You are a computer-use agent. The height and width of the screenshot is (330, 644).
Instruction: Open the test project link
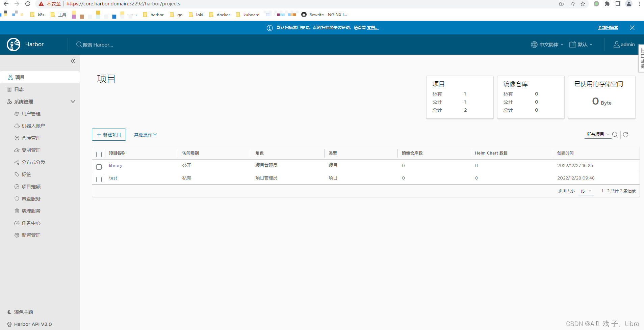pyautogui.click(x=113, y=178)
